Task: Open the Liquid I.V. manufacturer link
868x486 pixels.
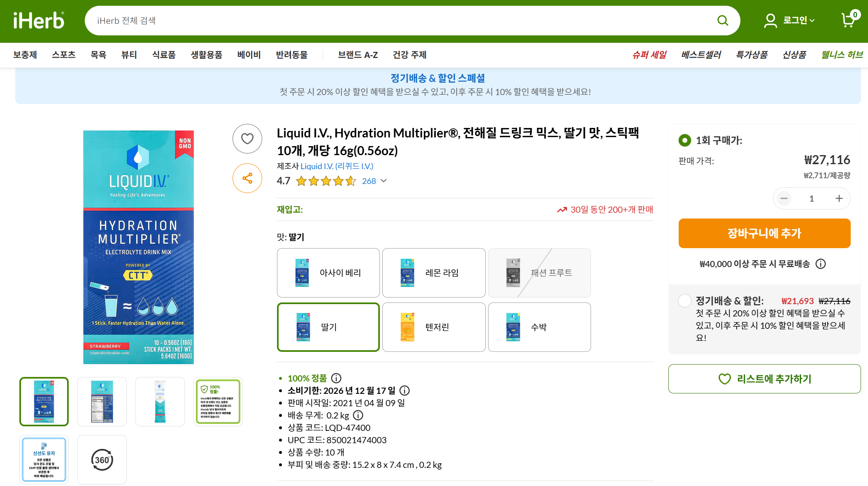Action: point(337,166)
